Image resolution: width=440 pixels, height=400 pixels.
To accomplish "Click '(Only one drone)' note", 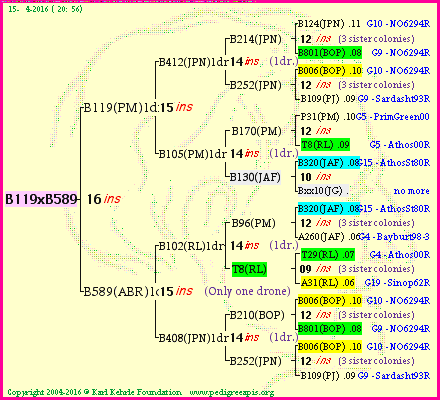I will pos(247,292).
